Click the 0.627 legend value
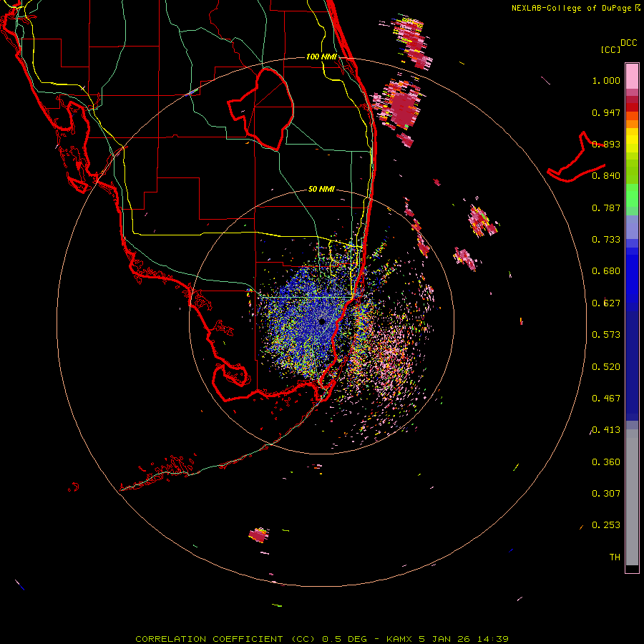 pyautogui.click(x=606, y=303)
